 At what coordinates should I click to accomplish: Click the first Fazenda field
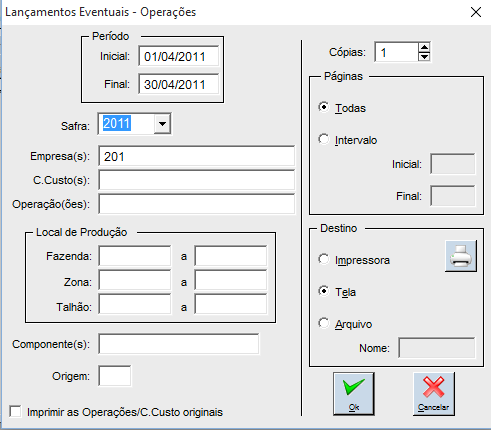click(x=135, y=256)
